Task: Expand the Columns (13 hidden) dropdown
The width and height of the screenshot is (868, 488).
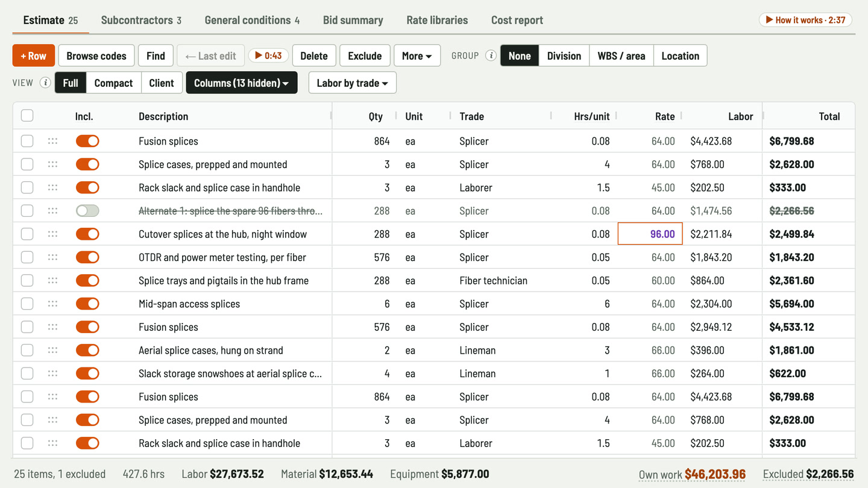Action: click(242, 83)
